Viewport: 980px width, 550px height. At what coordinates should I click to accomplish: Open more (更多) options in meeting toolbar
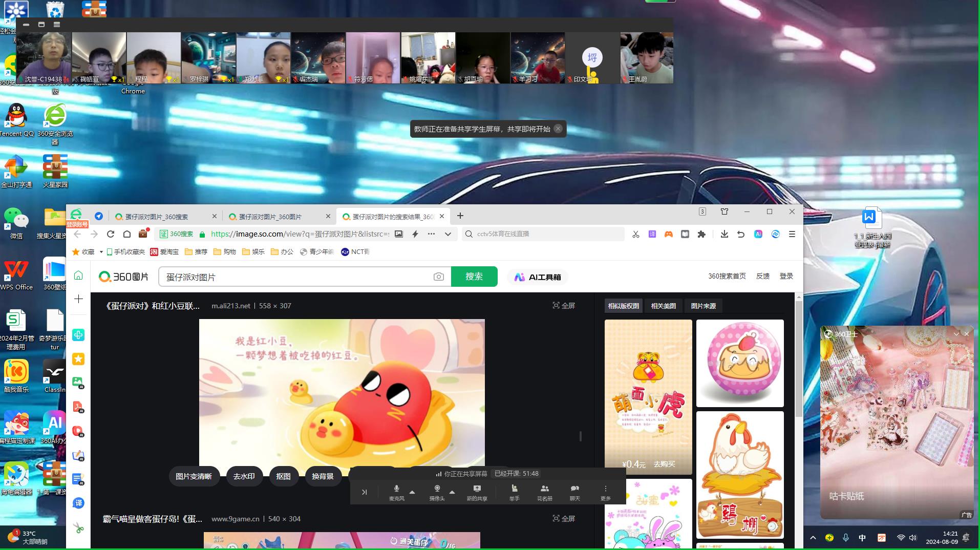606,492
